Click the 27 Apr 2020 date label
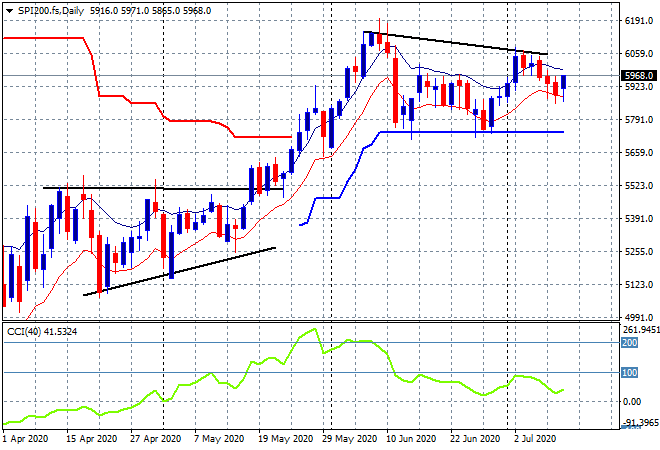Image resolution: width=660 pixels, height=450 pixels. tap(155, 439)
